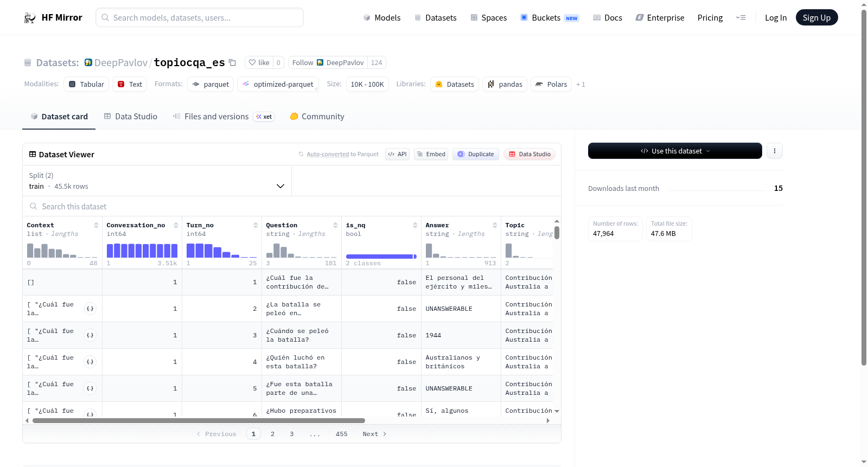This screenshot has width=868, height=467.
Task: Click the table vertical scrollbar thumb
Action: tap(557, 233)
